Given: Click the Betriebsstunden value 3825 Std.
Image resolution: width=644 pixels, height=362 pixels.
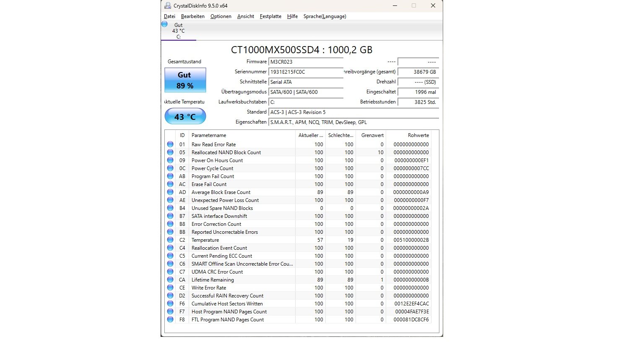Looking at the screenshot, I should 418,102.
